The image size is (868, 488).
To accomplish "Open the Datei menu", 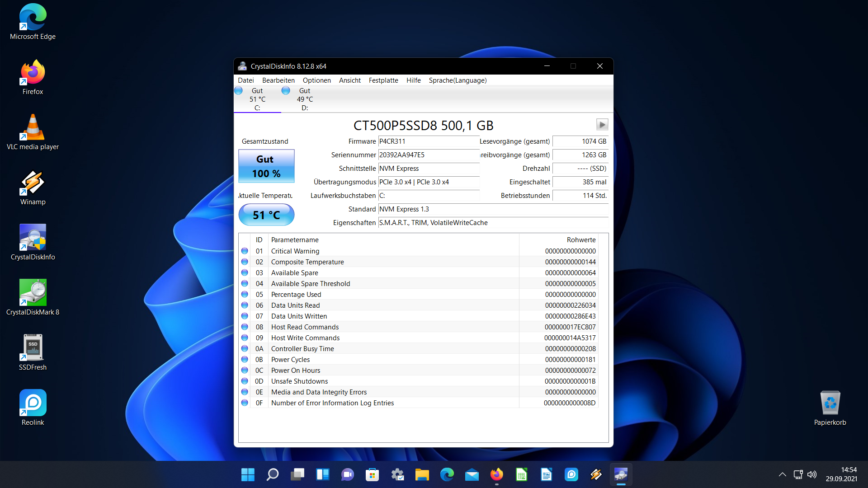I will 245,80.
